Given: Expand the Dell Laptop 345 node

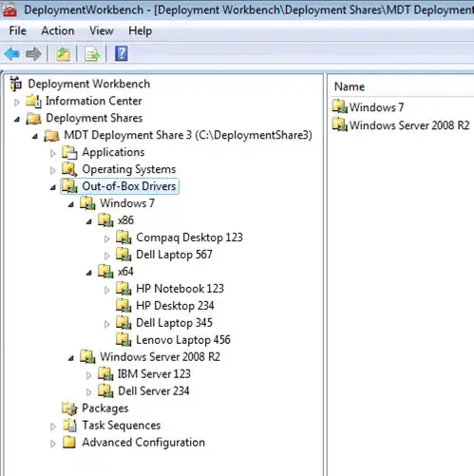Looking at the screenshot, I should point(107,324).
